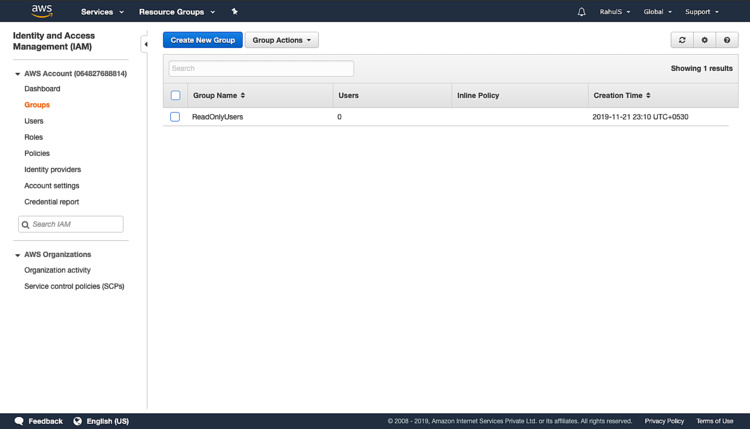This screenshot has height=429, width=750.
Task: Click the Feedback speech bubble icon
Action: 19,421
